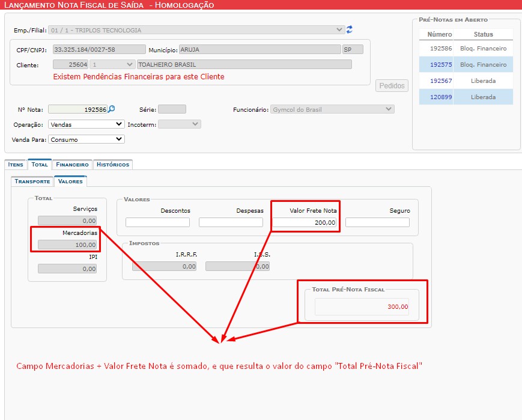This screenshot has width=522, height=420.
Task: Expand the Incoterm dropdown
Action: (180, 124)
